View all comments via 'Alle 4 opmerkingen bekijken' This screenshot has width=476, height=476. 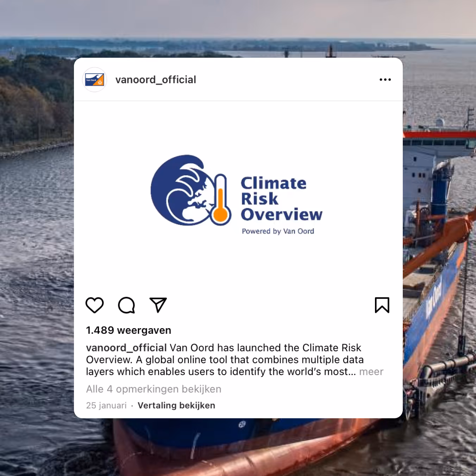click(154, 389)
